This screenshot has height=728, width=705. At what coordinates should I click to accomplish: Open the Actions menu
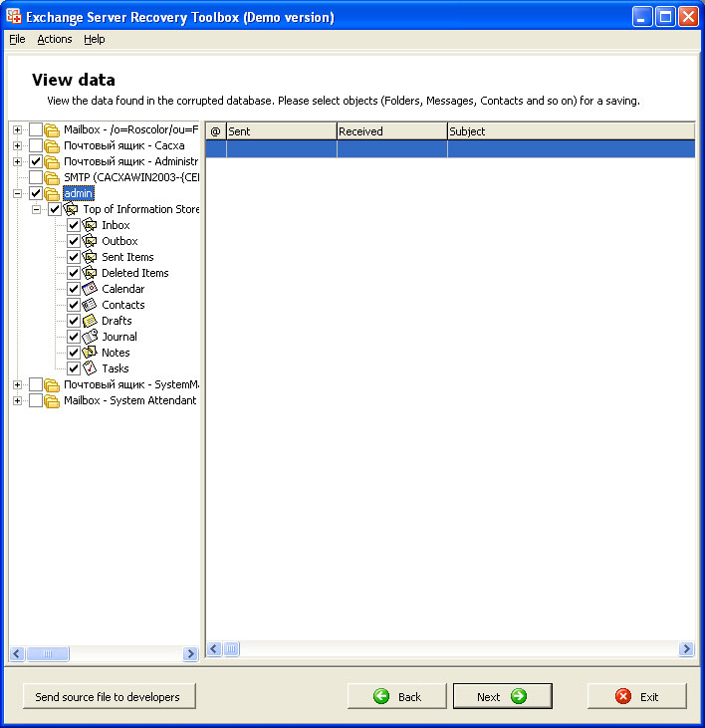(55, 39)
